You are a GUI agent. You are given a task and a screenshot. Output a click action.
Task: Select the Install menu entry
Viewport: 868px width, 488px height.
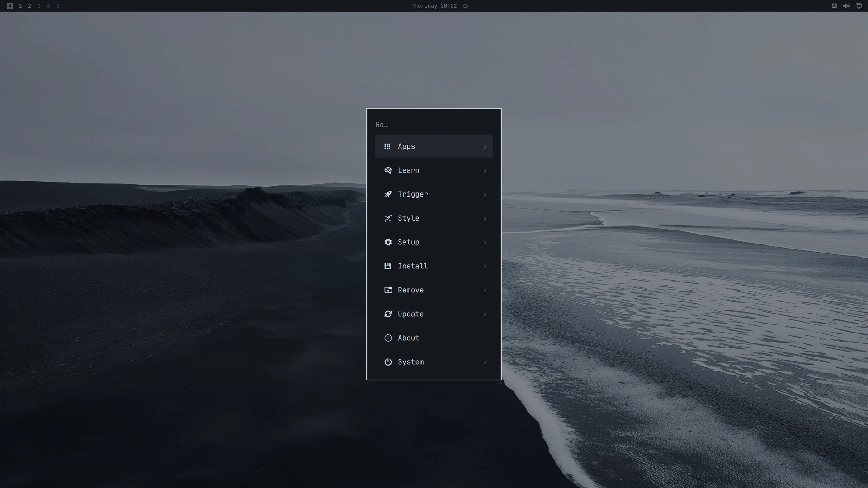[x=434, y=266]
